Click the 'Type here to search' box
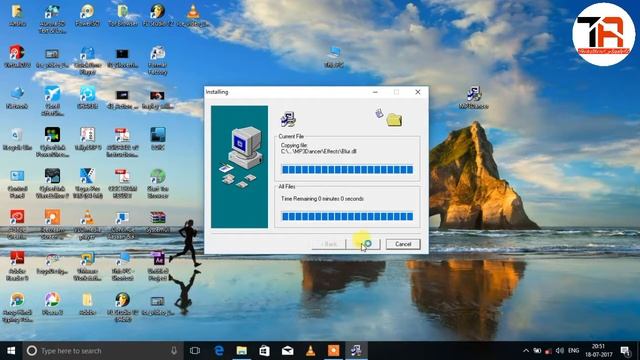640x360 pixels. pos(102,351)
